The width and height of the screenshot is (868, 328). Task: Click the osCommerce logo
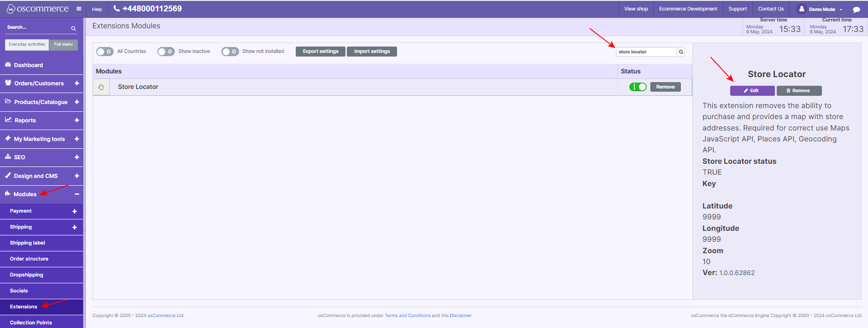coord(37,9)
